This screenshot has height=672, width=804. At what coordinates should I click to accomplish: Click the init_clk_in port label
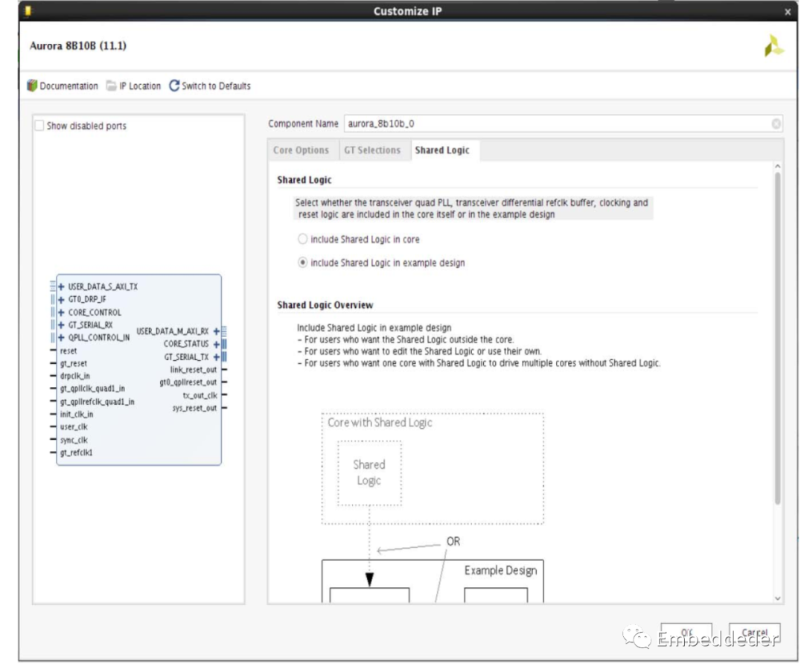[x=77, y=415]
